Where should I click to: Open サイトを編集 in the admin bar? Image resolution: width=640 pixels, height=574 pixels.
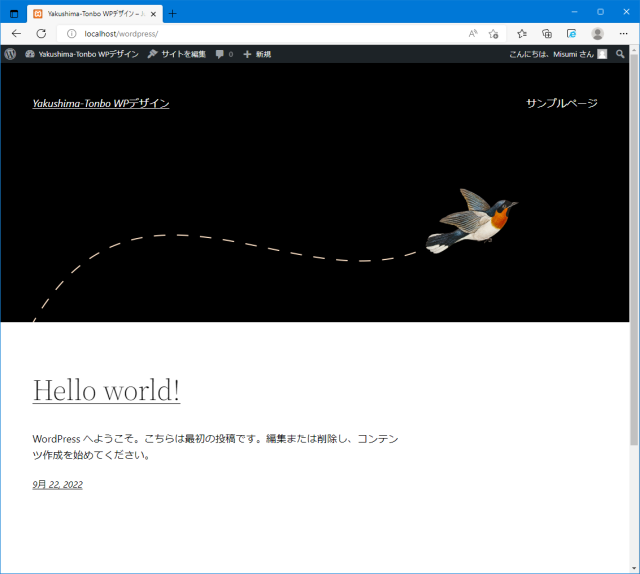point(183,54)
